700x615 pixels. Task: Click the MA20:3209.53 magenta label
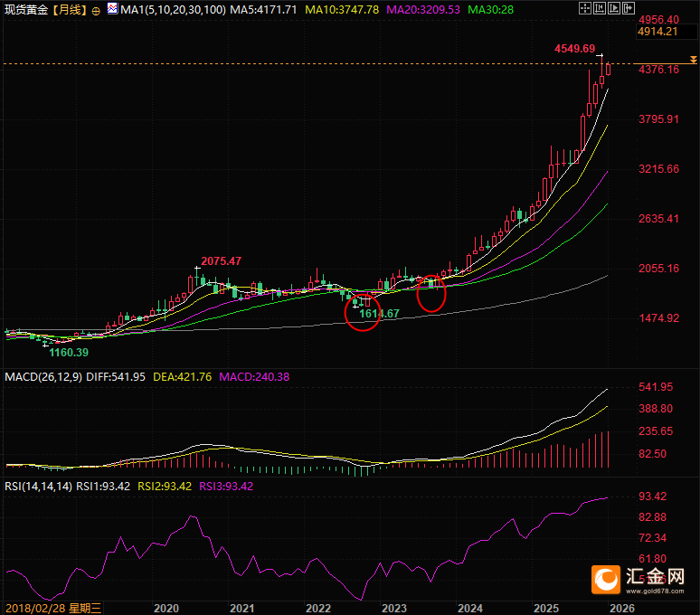[428, 9]
